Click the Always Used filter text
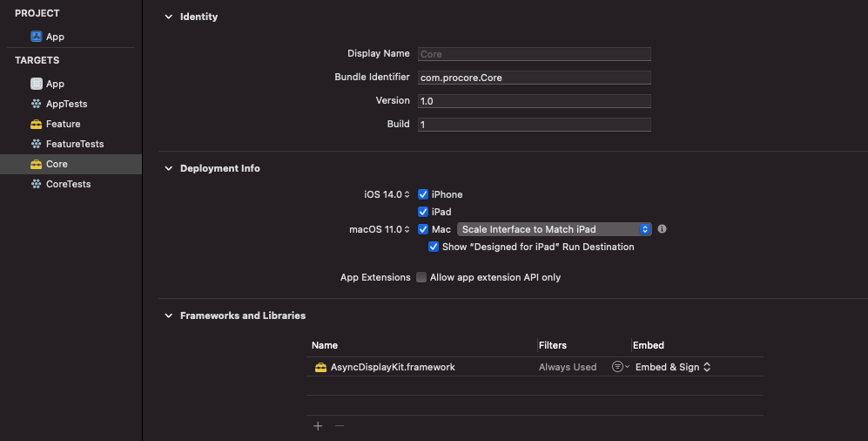This screenshot has height=441, width=868. 568,367
